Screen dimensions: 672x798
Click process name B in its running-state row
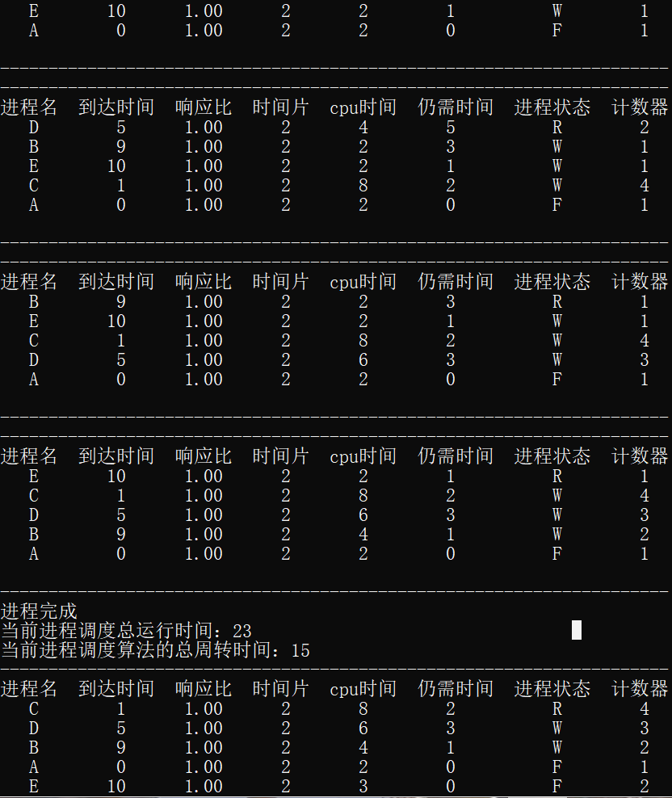34,302
